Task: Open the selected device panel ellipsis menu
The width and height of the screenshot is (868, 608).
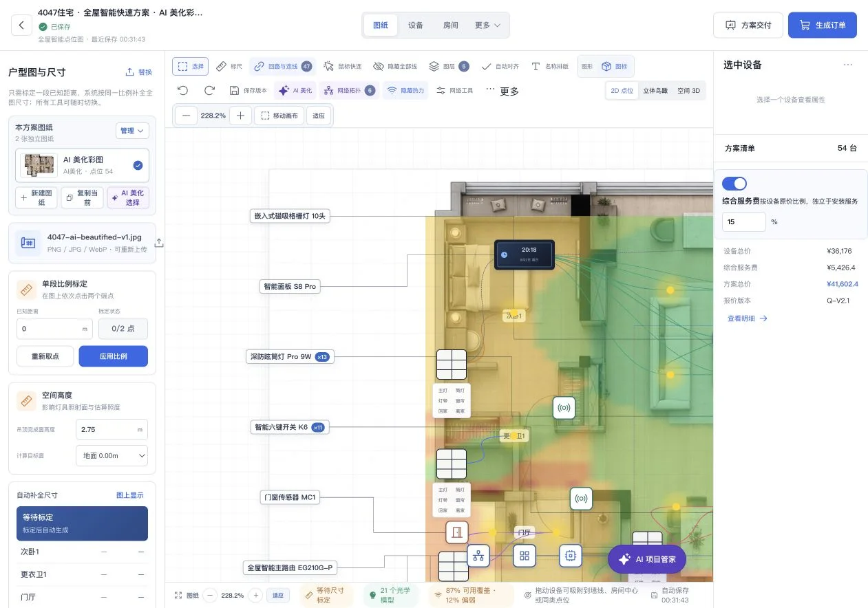Action: click(x=847, y=65)
